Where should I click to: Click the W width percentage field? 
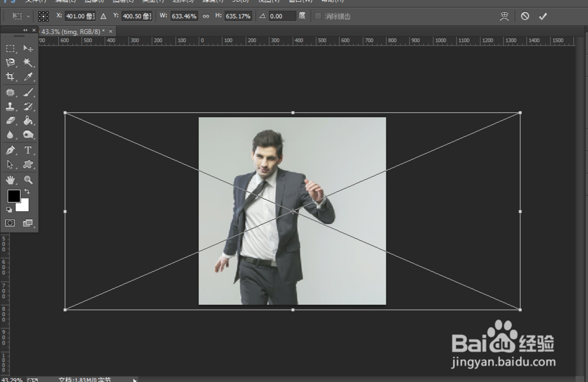(183, 16)
